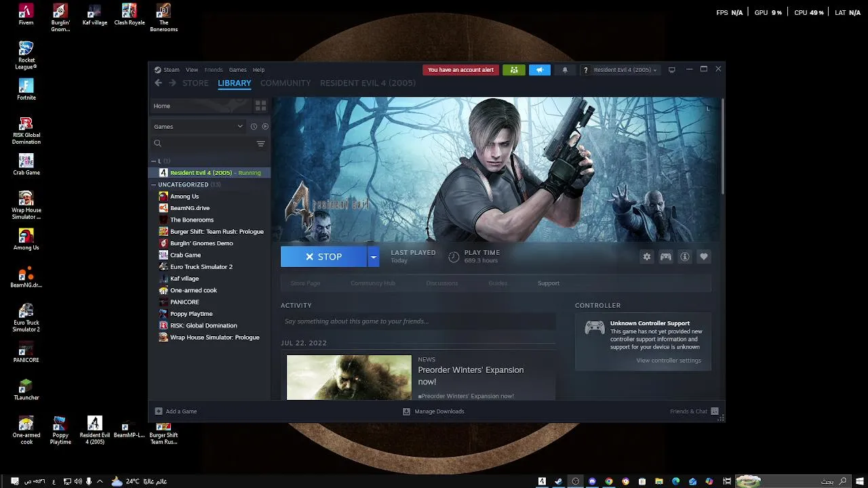Viewport: 868px width, 488px height.
Task: Open Chrome from the taskbar
Action: [609, 481]
